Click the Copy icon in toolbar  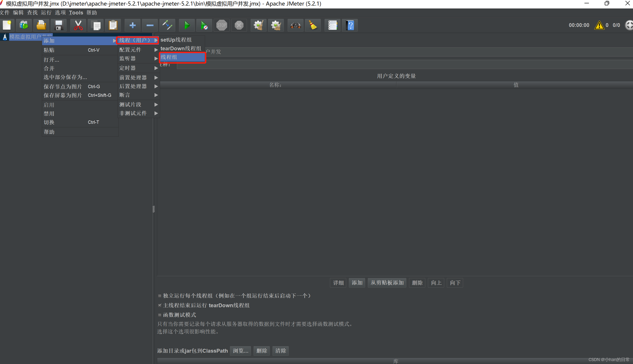tap(96, 25)
